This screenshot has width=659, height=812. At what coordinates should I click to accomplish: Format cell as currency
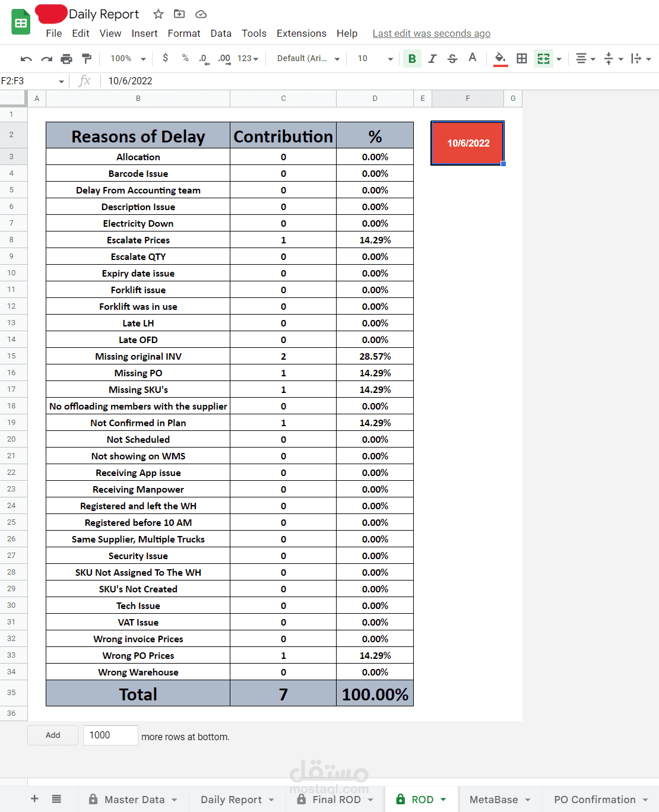point(165,58)
